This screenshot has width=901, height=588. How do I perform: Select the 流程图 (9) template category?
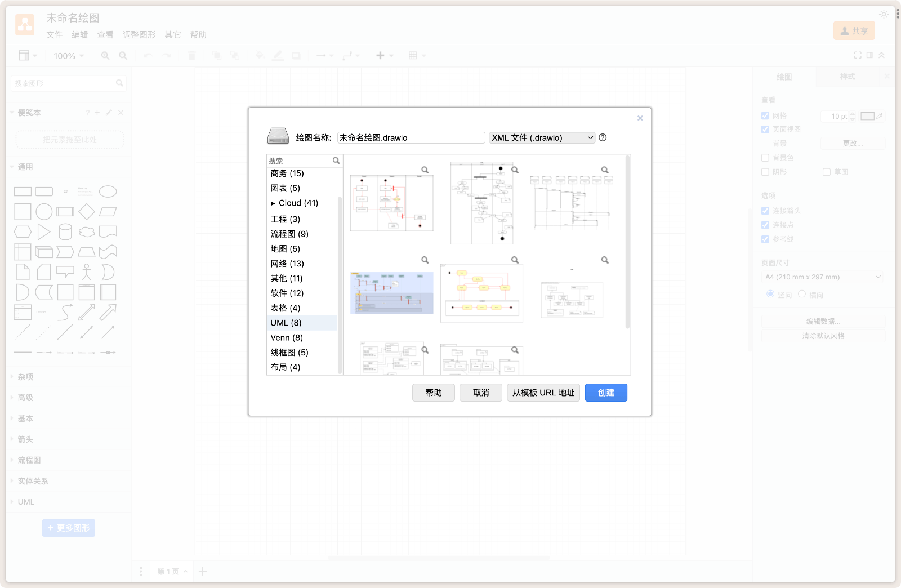(302, 234)
